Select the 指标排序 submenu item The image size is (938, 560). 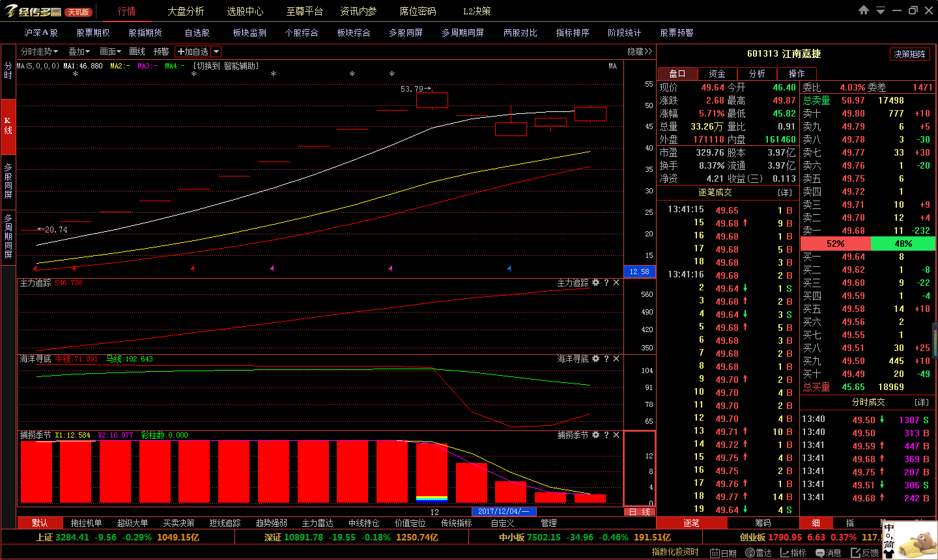pos(573,33)
